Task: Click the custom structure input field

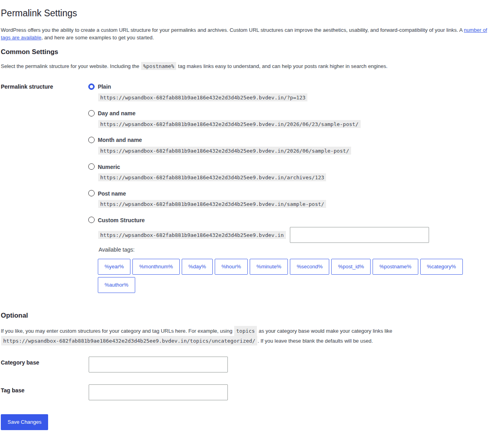Action: (359, 235)
